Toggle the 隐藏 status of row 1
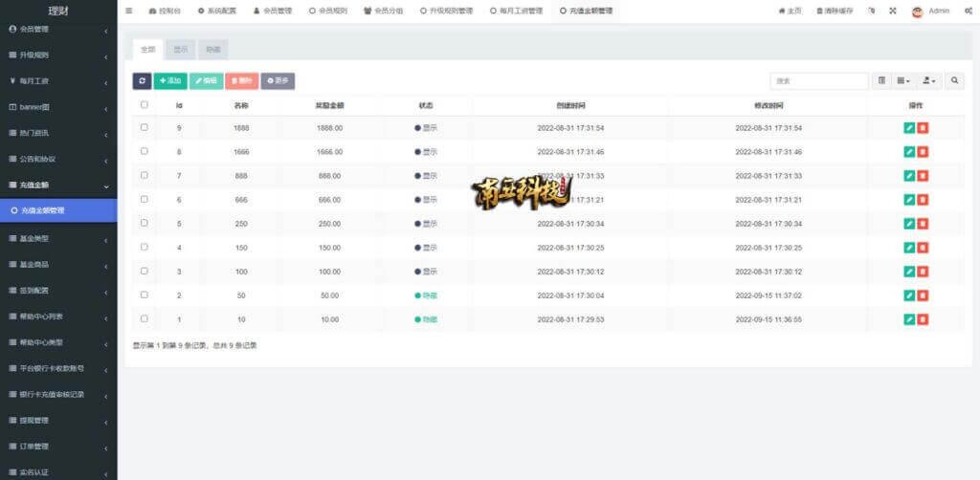 click(426, 319)
